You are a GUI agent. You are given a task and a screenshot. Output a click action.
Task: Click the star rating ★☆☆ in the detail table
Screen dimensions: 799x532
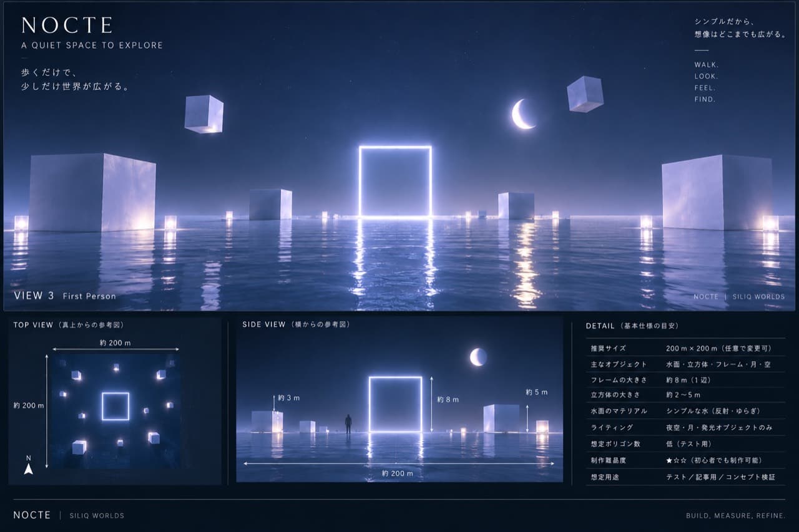click(677, 460)
